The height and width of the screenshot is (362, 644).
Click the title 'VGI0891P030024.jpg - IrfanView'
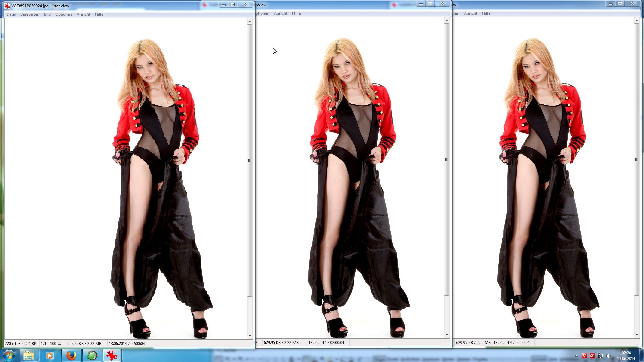(x=40, y=6)
